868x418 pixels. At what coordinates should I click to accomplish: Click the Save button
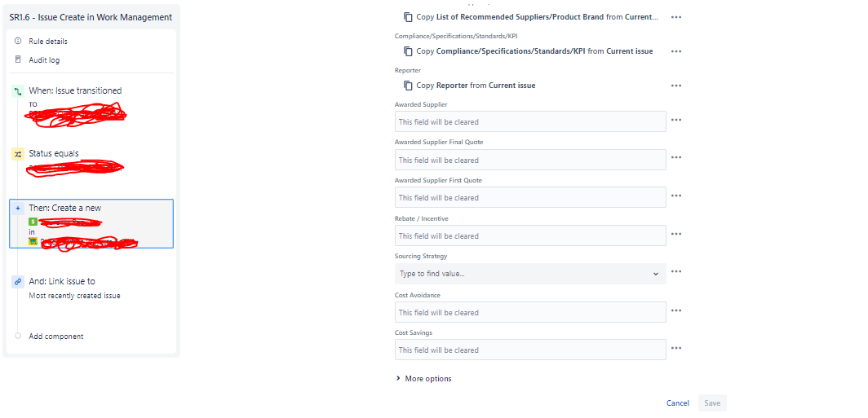click(x=712, y=403)
